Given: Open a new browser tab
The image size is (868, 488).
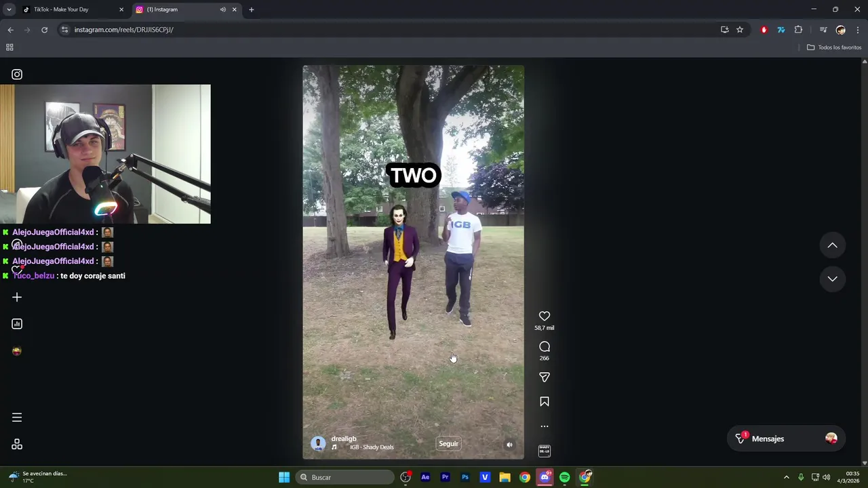Looking at the screenshot, I should click(252, 9).
